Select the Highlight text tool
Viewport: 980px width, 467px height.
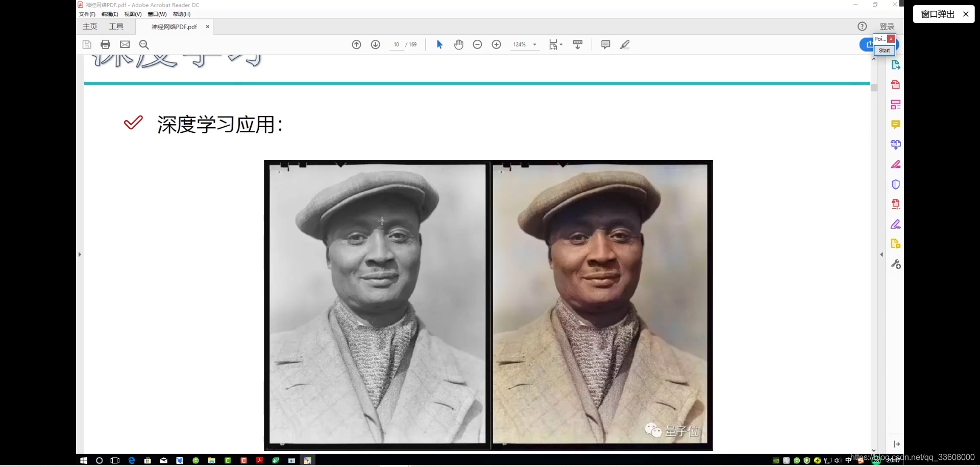625,44
